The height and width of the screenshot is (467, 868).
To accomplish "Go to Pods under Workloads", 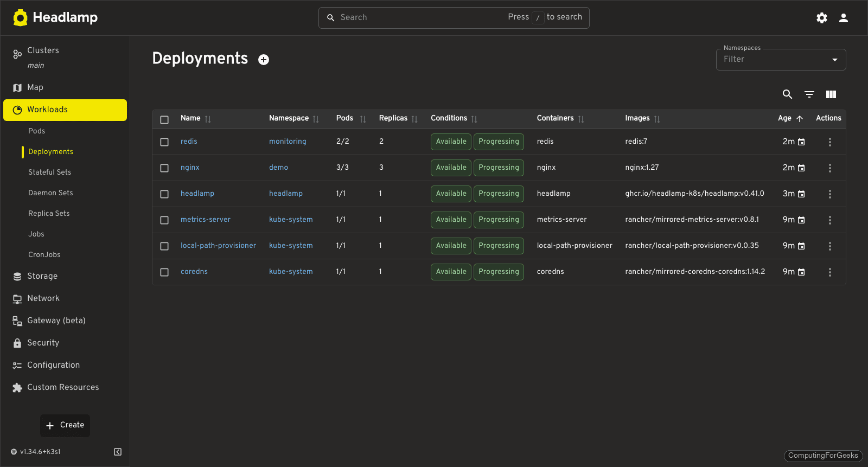I will pos(37,131).
